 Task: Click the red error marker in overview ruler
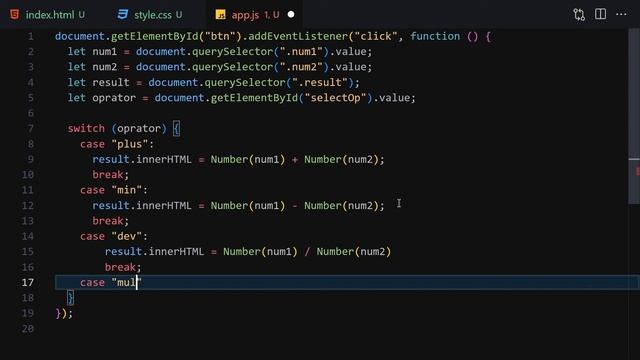click(637, 171)
